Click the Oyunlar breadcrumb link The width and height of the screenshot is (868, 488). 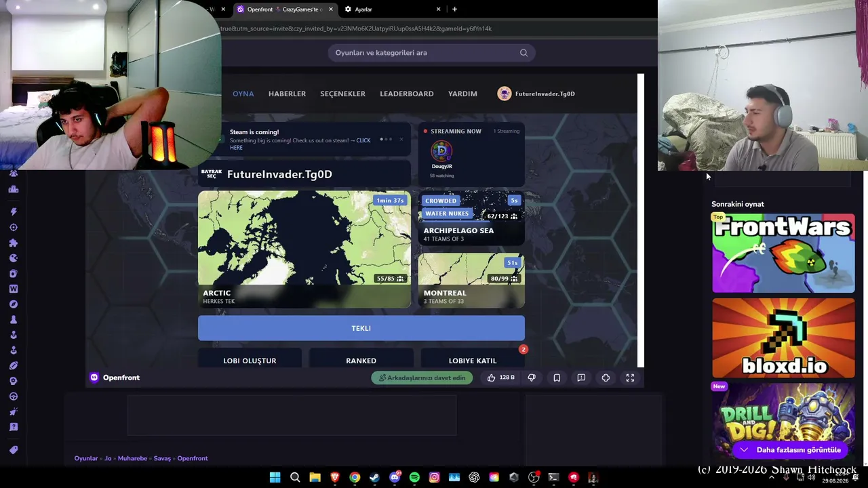(86, 458)
